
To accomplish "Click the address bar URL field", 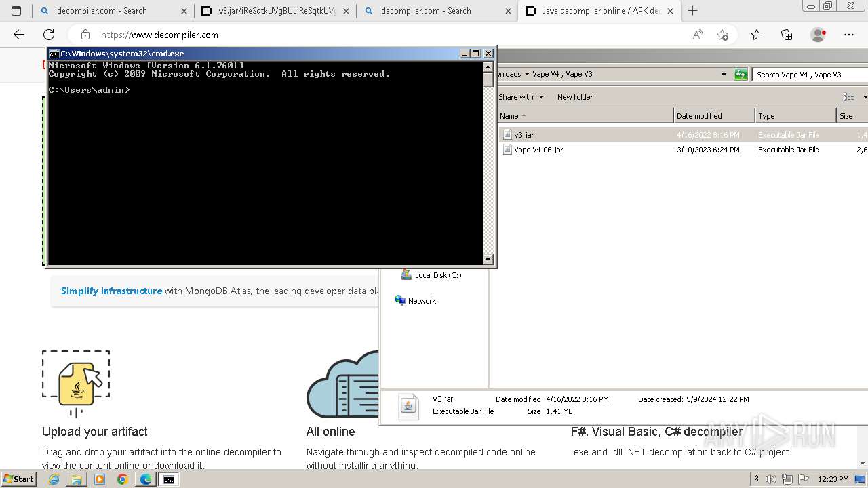I will click(x=390, y=35).
